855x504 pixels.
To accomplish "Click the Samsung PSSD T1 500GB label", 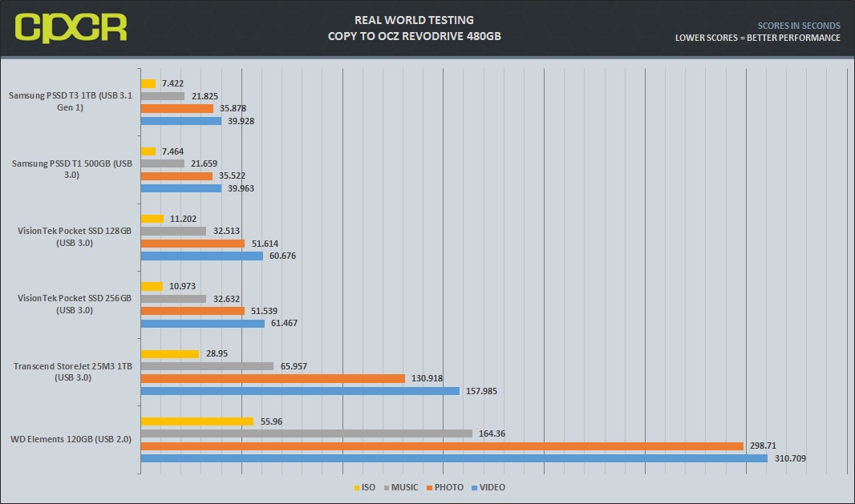I will [72, 169].
